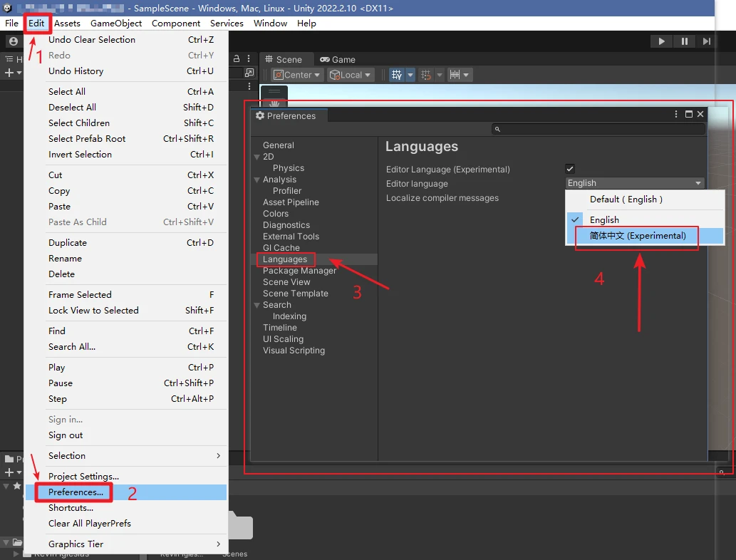
Task: Click the Hierarchy add plus button
Action: pos(9,73)
